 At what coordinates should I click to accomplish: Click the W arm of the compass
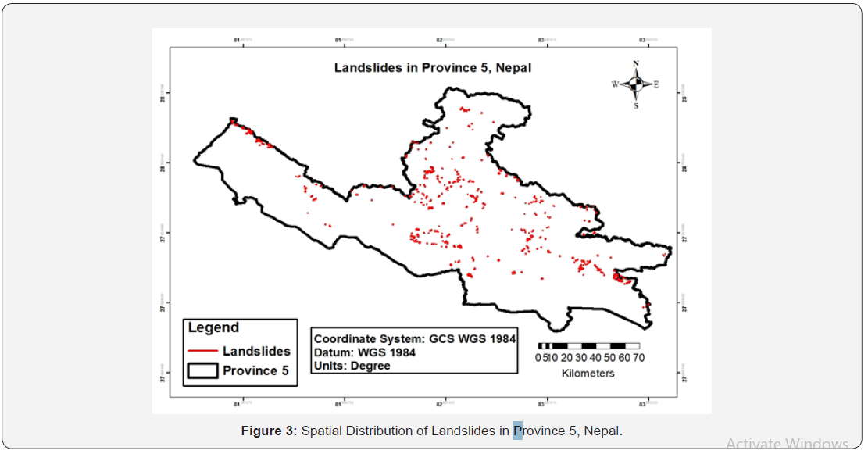click(x=617, y=84)
